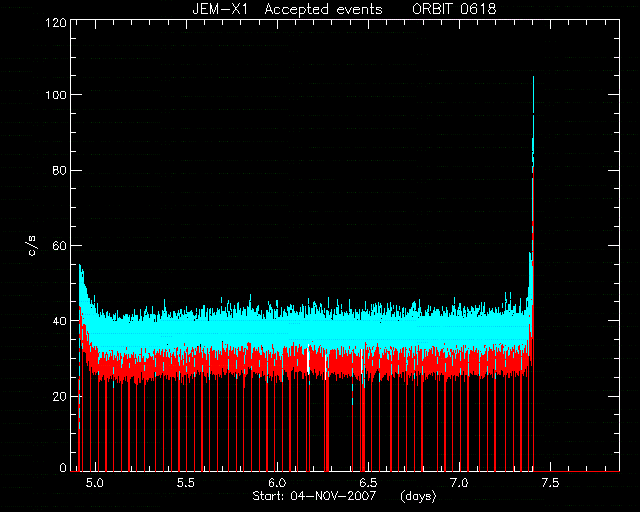Image resolution: width=640 pixels, height=512 pixels.
Task: Click the 5.5 x-axis tick label
Action: pos(186,483)
